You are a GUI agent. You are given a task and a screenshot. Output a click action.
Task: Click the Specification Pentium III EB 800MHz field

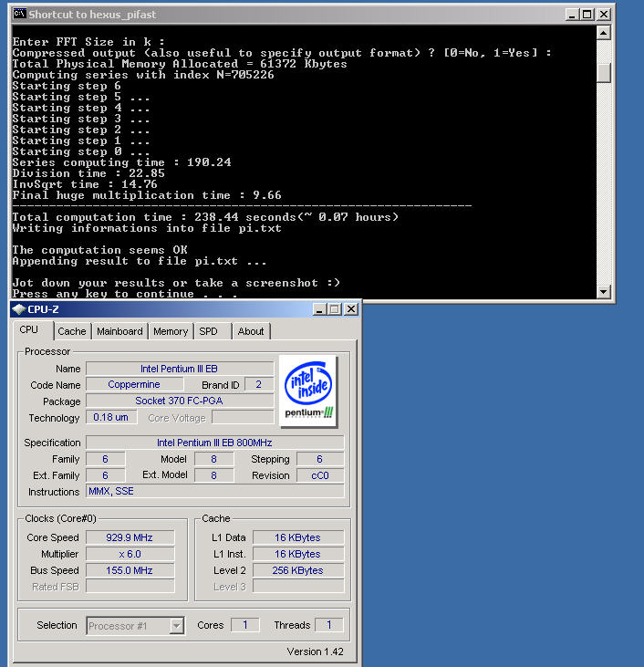214,443
